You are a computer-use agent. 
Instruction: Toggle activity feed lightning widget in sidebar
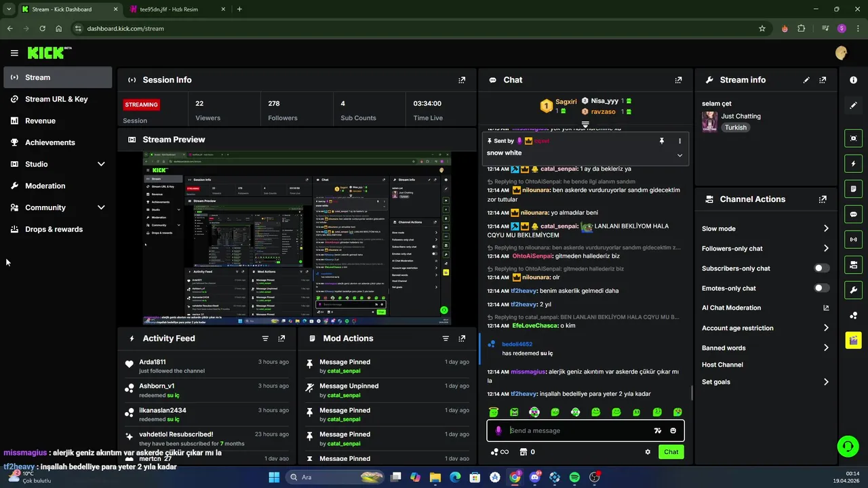(853, 163)
